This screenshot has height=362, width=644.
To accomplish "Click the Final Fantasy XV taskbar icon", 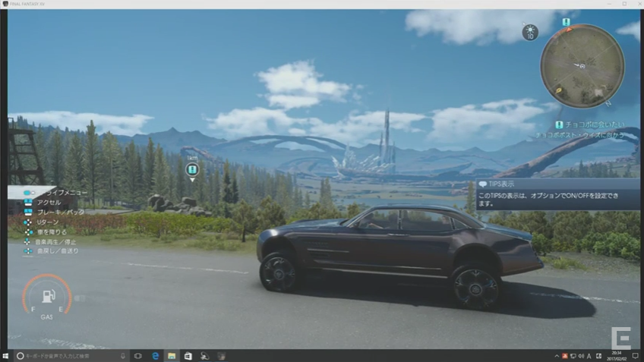I will [222, 356].
